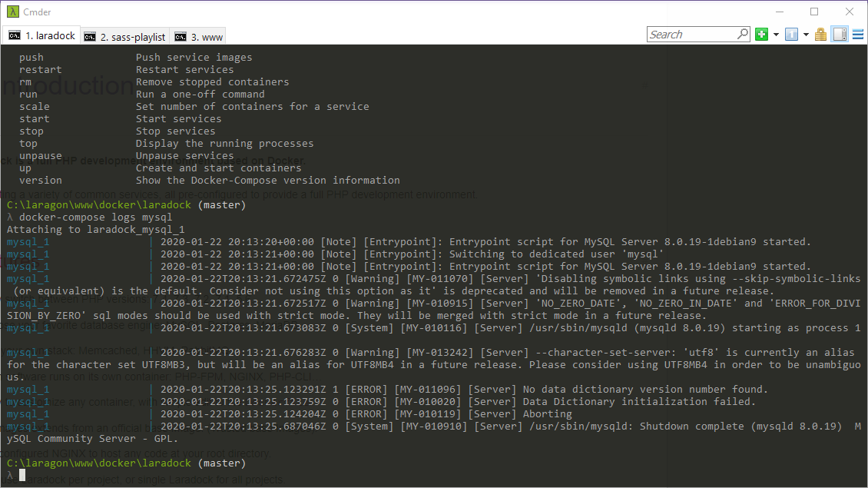Focus the Search input field

tap(691, 35)
